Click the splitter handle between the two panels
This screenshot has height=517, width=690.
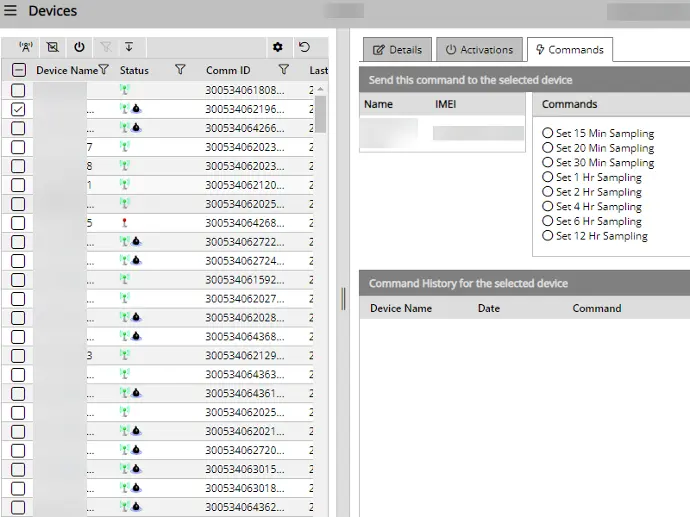tap(343, 298)
